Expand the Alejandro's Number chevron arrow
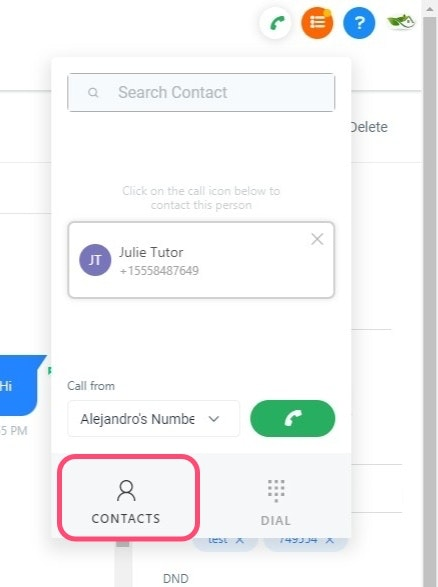 point(214,419)
